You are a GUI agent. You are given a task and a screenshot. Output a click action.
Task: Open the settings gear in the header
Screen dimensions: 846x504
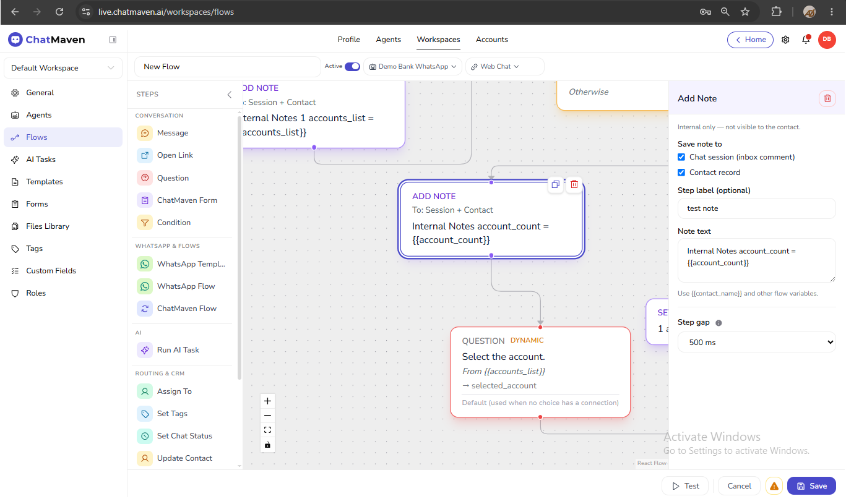coord(785,40)
